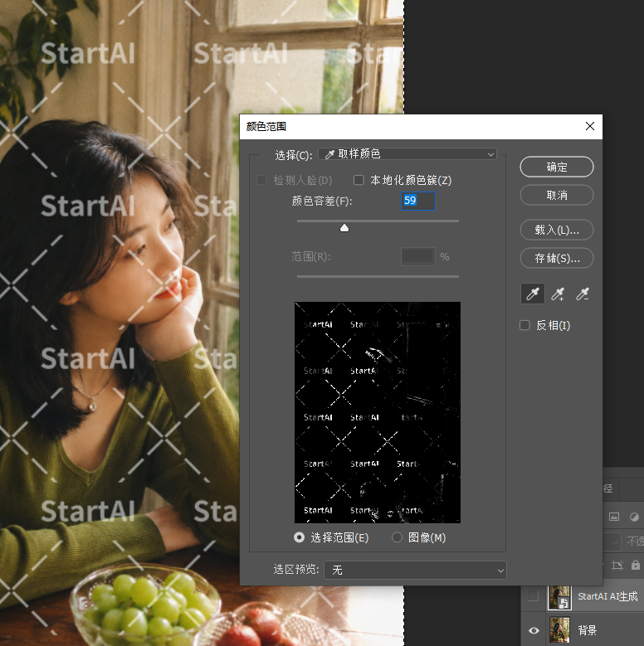
Task: Hide the 背景 layer eye icon
Action: pyautogui.click(x=534, y=630)
